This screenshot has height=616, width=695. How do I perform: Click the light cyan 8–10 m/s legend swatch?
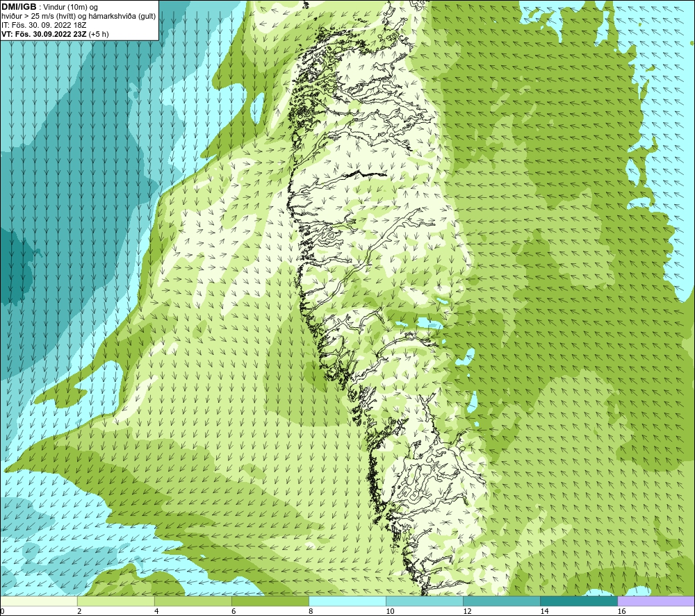(347, 601)
